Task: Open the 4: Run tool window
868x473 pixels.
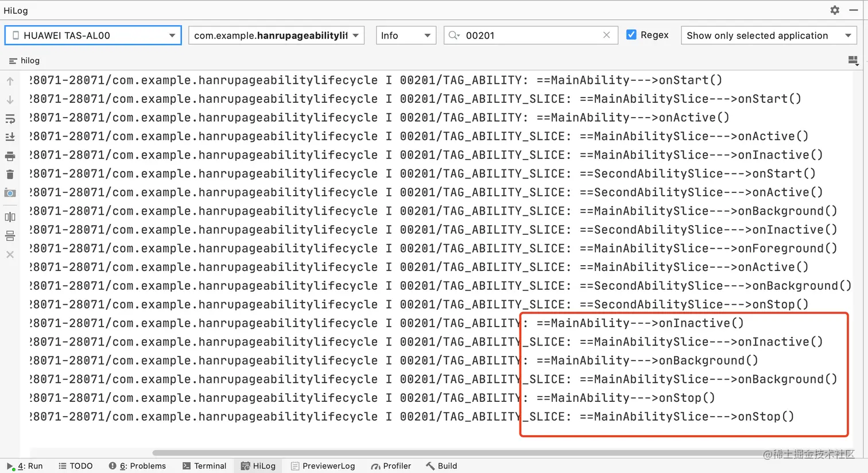Action: (x=25, y=466)
